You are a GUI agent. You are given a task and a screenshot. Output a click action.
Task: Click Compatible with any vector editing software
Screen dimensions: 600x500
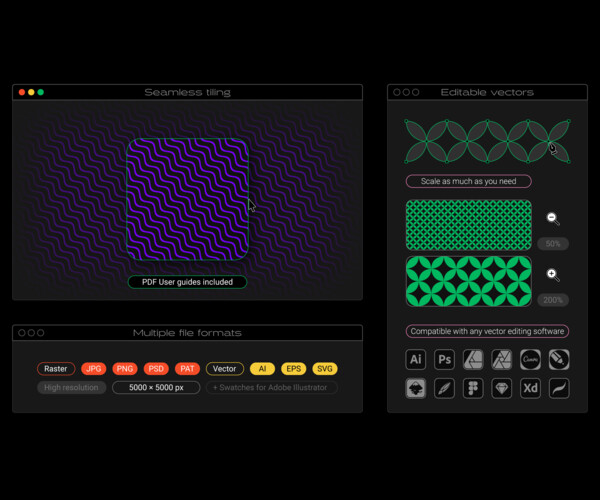pyautogui.click(x=487, y=331)
